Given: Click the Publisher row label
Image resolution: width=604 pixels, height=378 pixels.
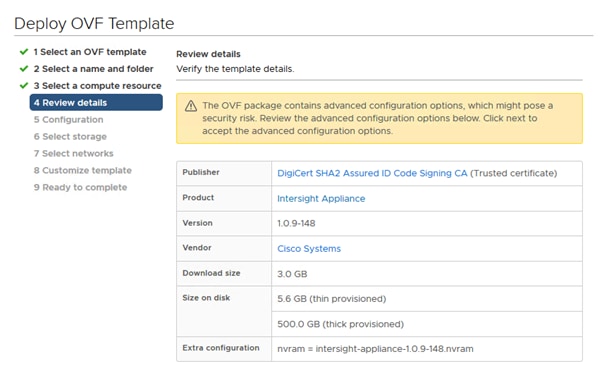Looking at the screenshot, I should (x=201, y=172).
